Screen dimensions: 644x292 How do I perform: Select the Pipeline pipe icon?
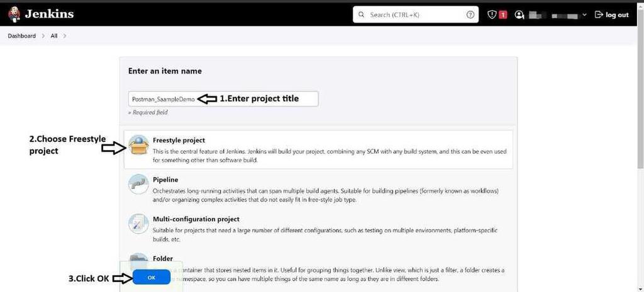[138, 185]
